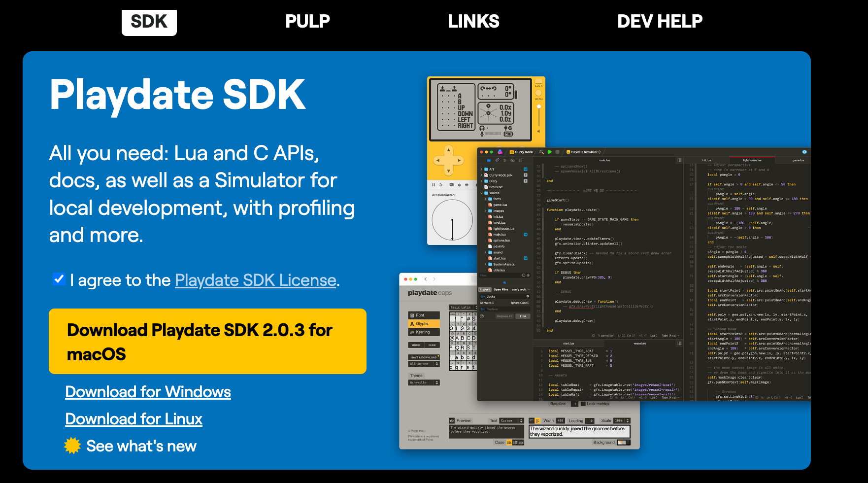Select the uppercase ABC case toggle

[515, 443]
